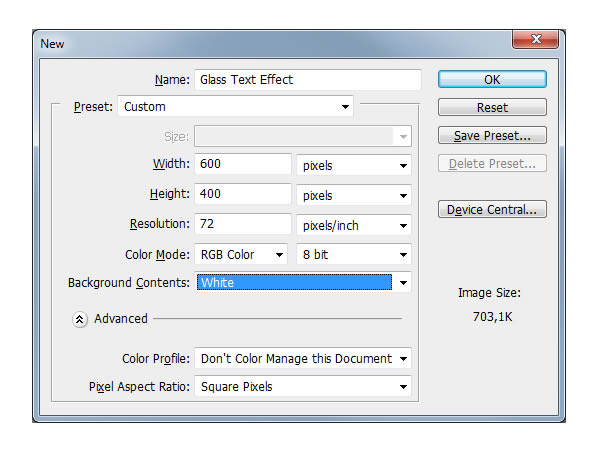Collapse the Advanced section chevron icon

pos(79,319)
